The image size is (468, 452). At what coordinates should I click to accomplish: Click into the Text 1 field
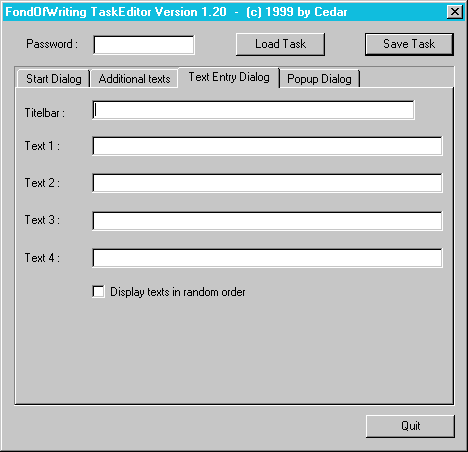coord(267,146)
